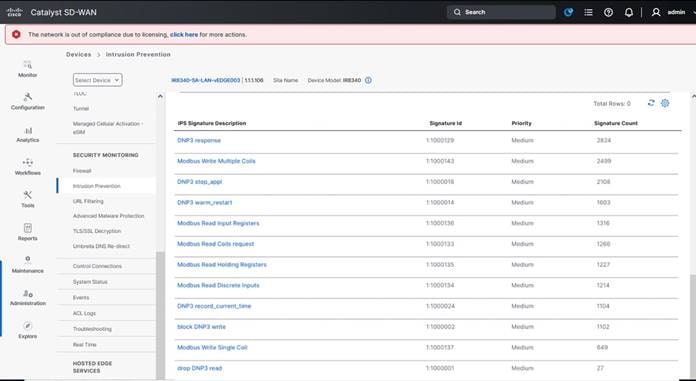Select Umbrella DNS Re-direct item
Image resolution: width=696 pixels, height=381 pixels.
101,246
